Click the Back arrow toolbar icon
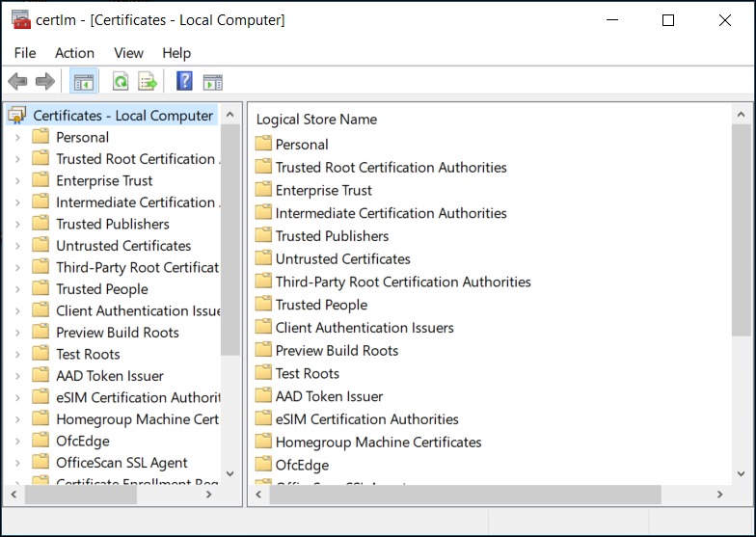This screenshot has width=756, height=537. (17, 82)
